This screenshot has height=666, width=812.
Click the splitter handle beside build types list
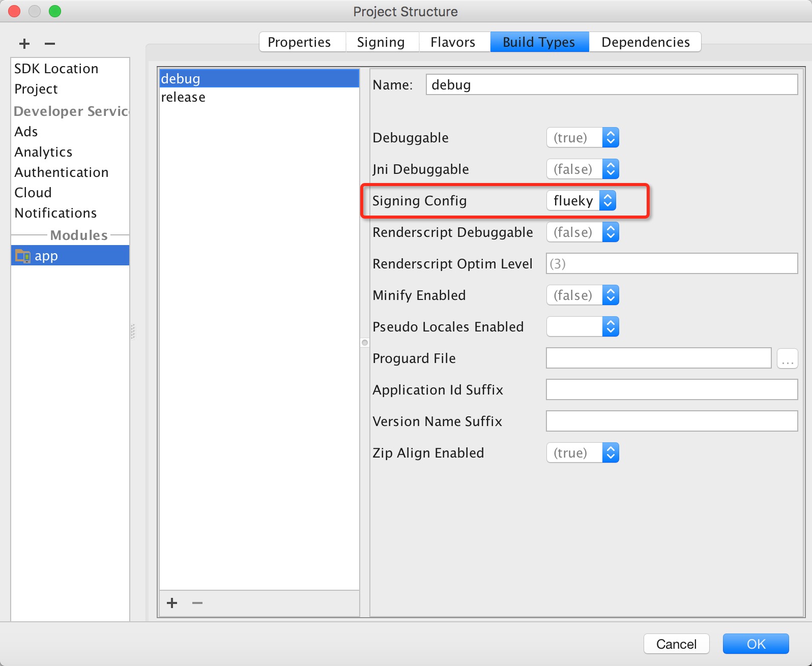pyautogui.click(x=365, y=343)
